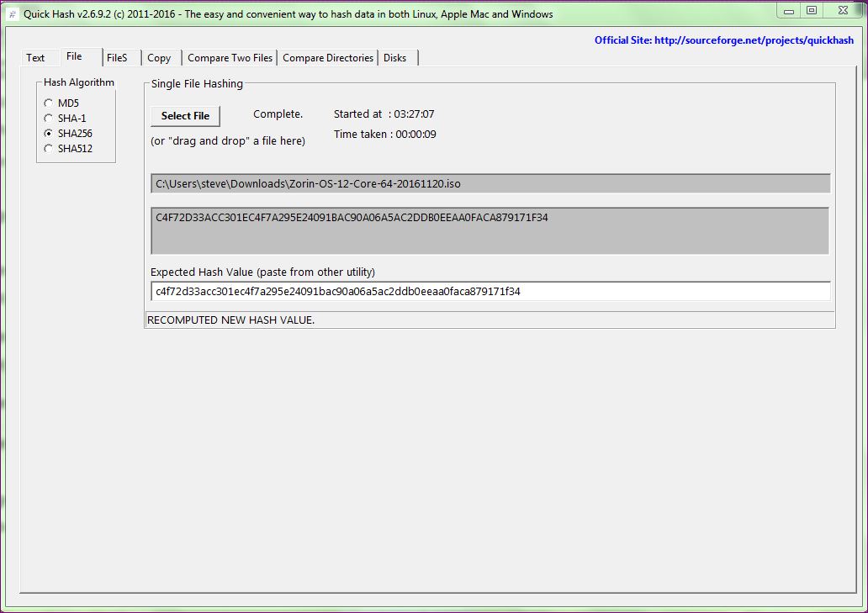Switch to the File tab
Viewport: 868px width, 613px height.
[74, 56]
